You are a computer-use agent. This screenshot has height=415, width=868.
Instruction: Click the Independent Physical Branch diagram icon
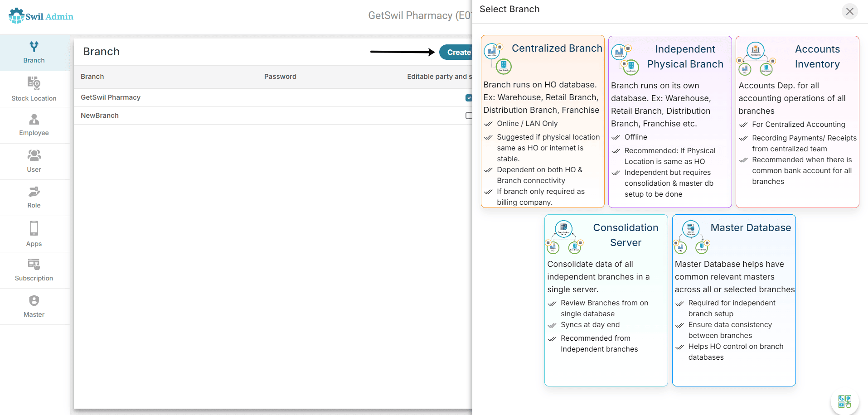coord(625,59)
